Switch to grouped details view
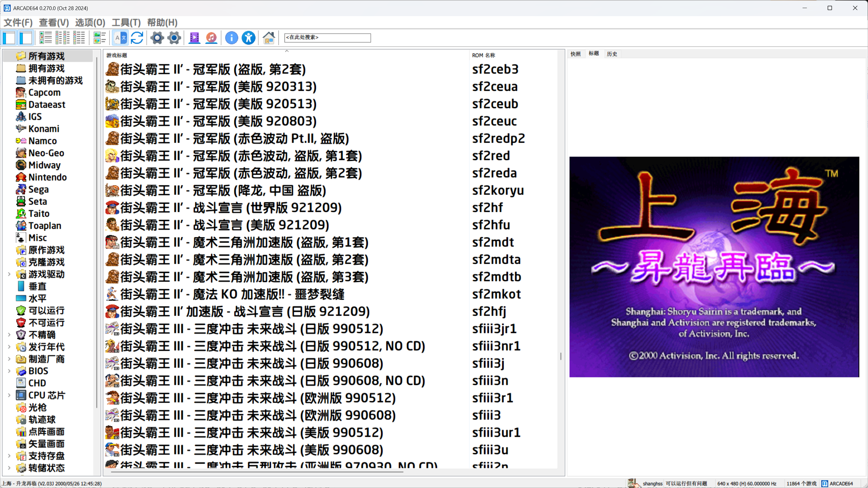Viewport: 868px width, 488px height. coord(99,38)
